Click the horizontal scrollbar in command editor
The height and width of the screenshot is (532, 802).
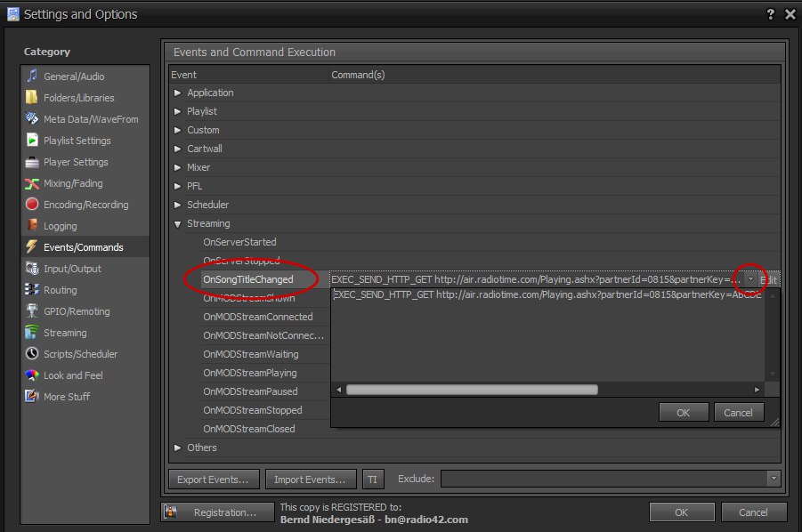click(472, 390)
